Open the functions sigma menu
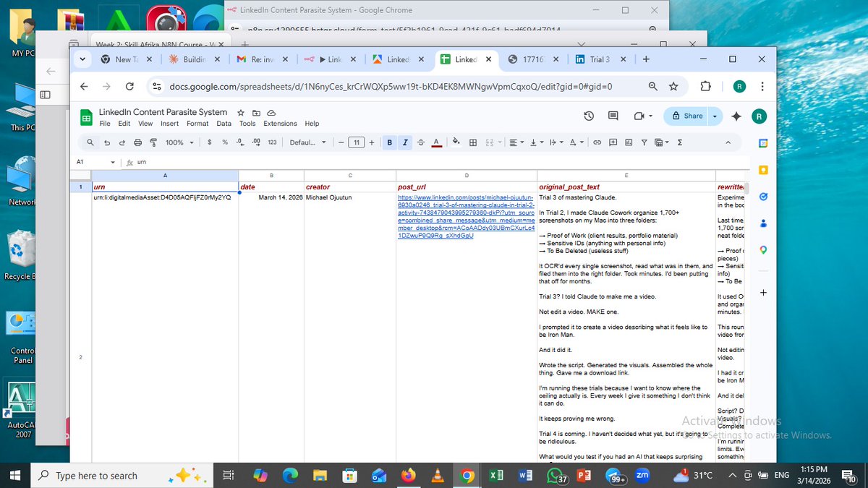The width and height of the screenshot is (868, 488). (679, 142)
